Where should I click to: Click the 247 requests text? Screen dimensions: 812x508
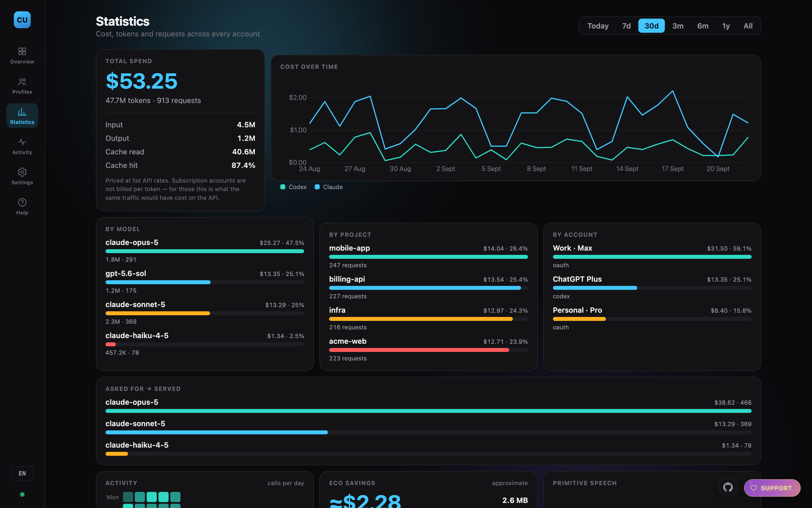(348, 265)
